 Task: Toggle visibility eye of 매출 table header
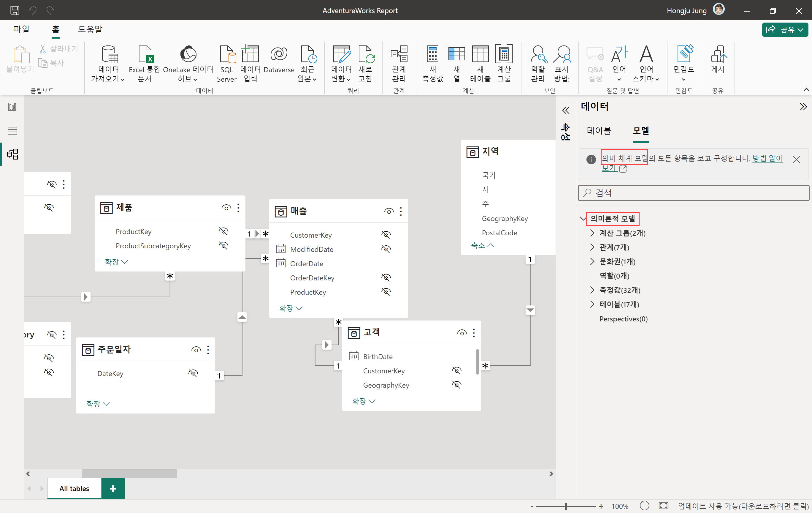(x=388, y=211)
